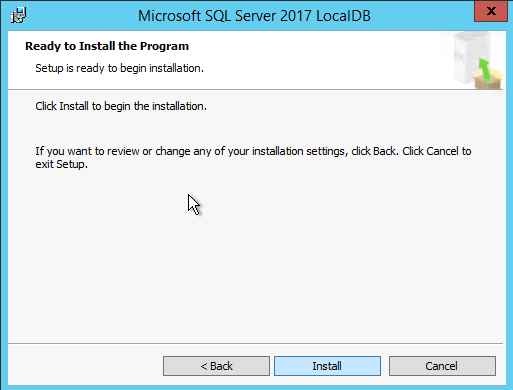This screenshot has width=513, height=390.
Task: Close the SQL Server LocalDB setup window
Action: click(491, 11)
